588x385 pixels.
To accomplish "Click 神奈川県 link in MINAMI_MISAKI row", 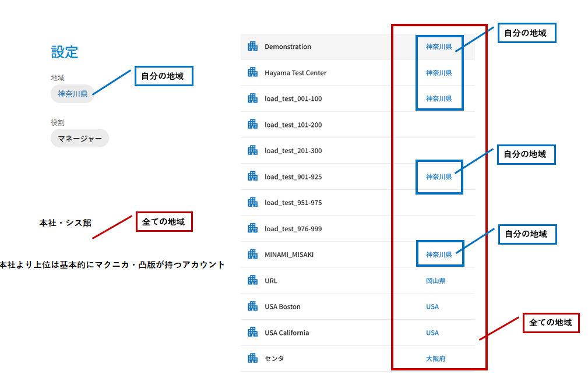I will pyautogui.click(x=438, y=255).
